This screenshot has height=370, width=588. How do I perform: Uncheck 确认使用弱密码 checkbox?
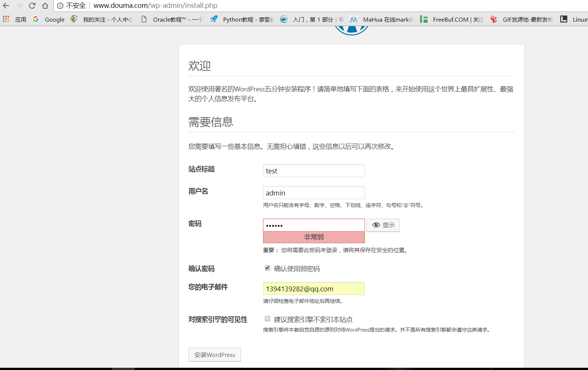[268, 268]
